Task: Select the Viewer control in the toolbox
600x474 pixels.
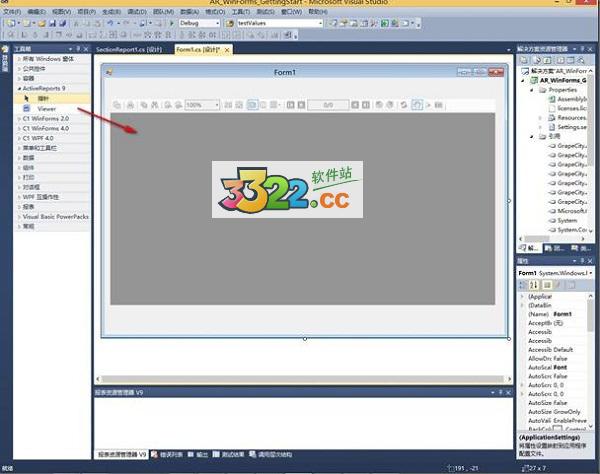Action: [47, 108]
